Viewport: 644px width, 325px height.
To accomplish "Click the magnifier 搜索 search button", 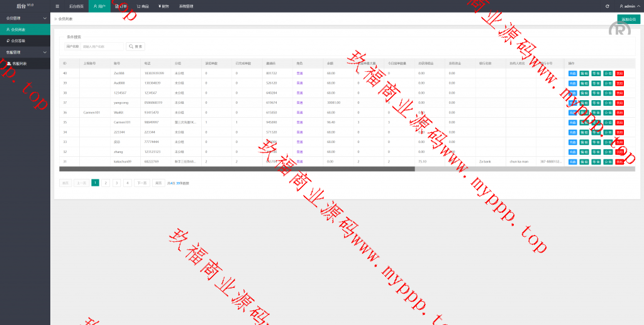I will tap(135, 47).
